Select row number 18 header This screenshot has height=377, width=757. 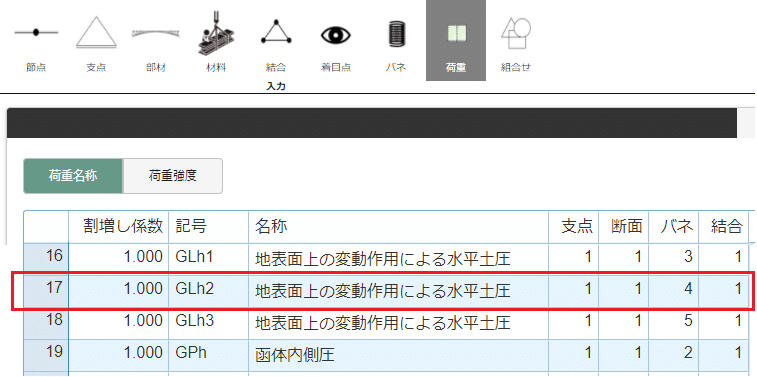click(x=46, y=323)
